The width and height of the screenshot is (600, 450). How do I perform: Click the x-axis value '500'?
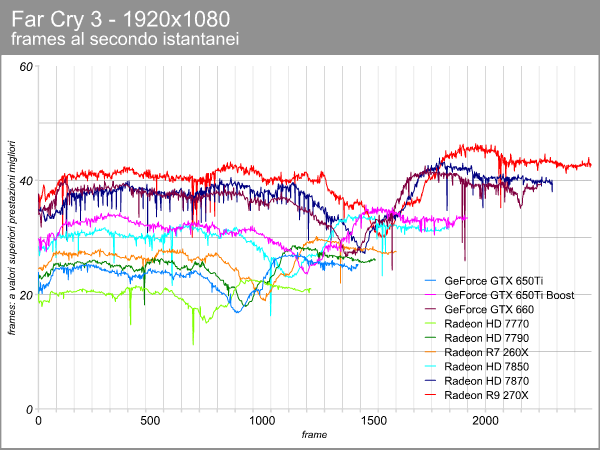(150, 421)
